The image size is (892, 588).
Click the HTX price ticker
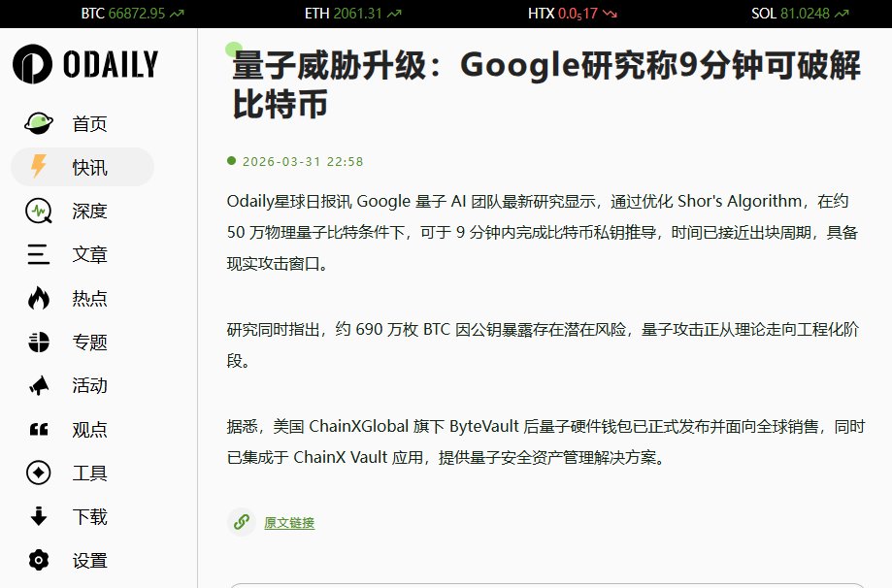coord(573,14)
